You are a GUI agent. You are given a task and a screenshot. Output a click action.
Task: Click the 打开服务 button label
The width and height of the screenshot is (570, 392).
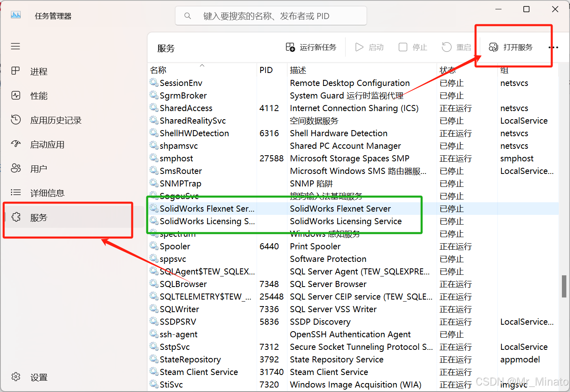tap(518, 47)
